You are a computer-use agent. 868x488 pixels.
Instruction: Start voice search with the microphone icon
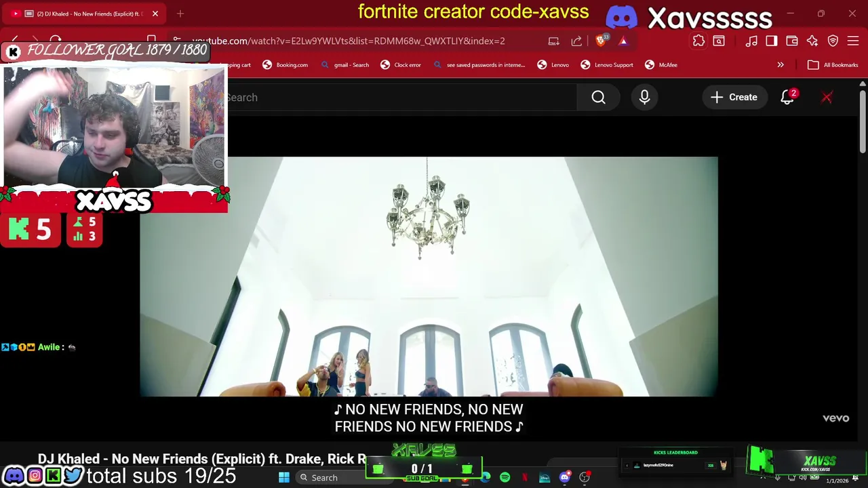click(644, 98)
